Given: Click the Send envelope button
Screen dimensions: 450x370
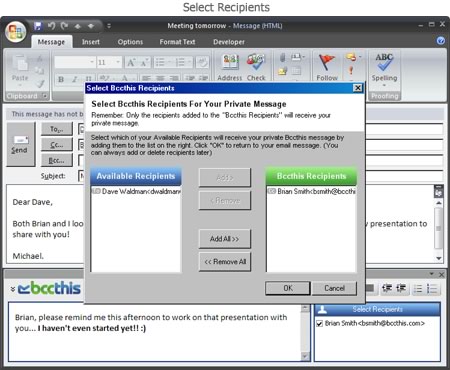Looking at the screenshot, I should pyautogui.click(x=21, y=144).
